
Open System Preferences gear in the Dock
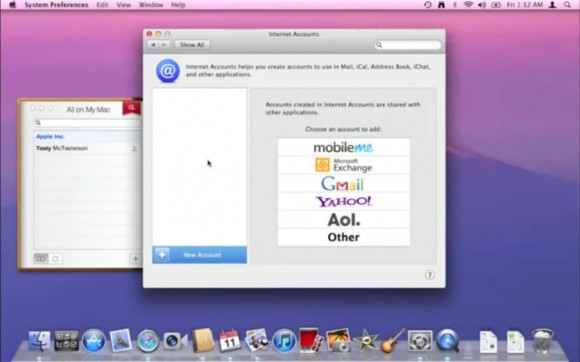click(420, 341)
